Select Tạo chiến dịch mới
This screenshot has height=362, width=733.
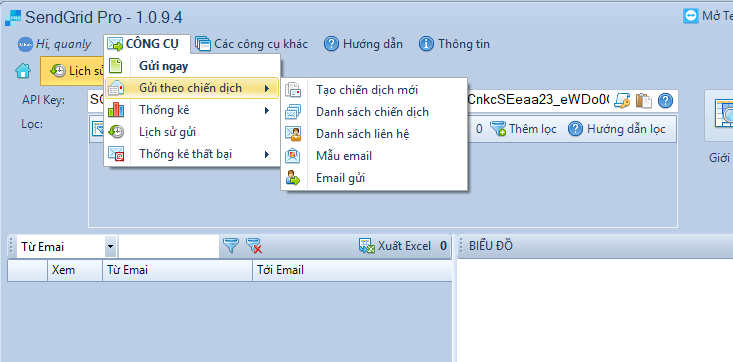pyautogui.click(x=374, y=90)
